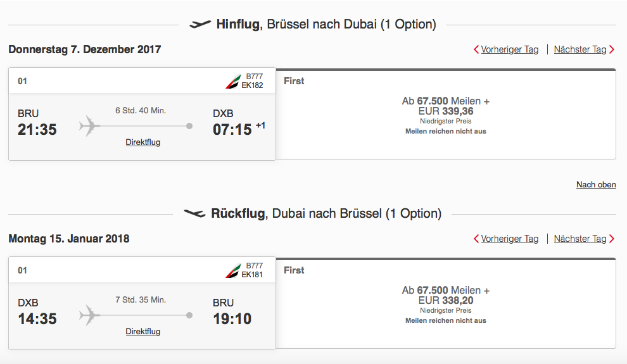Image resolution: width=627 pixels, height=364 pixels.
Task: Go to Vorheriger Tag for the outbound flight
Action: coord(509,49)
